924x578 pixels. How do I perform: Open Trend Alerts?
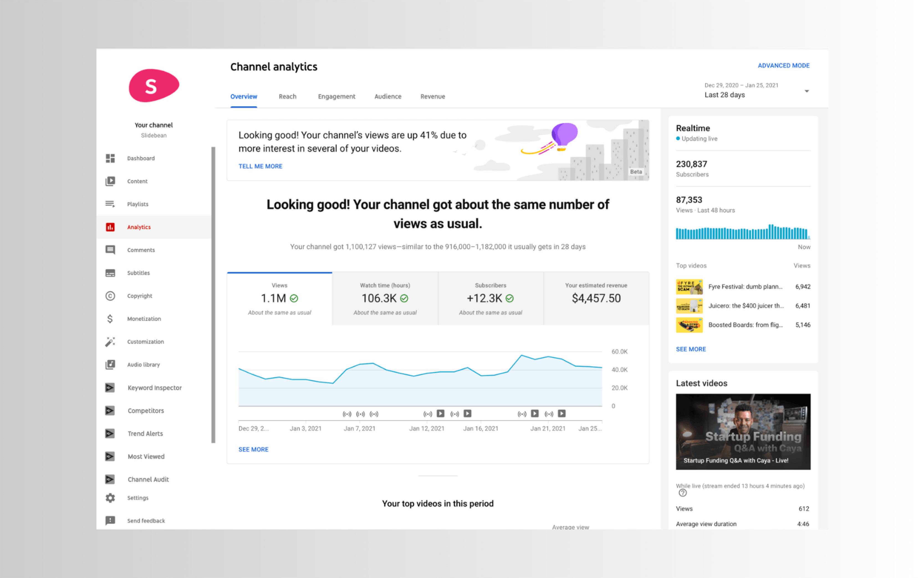pyautogui.click(x=145, y=433)
